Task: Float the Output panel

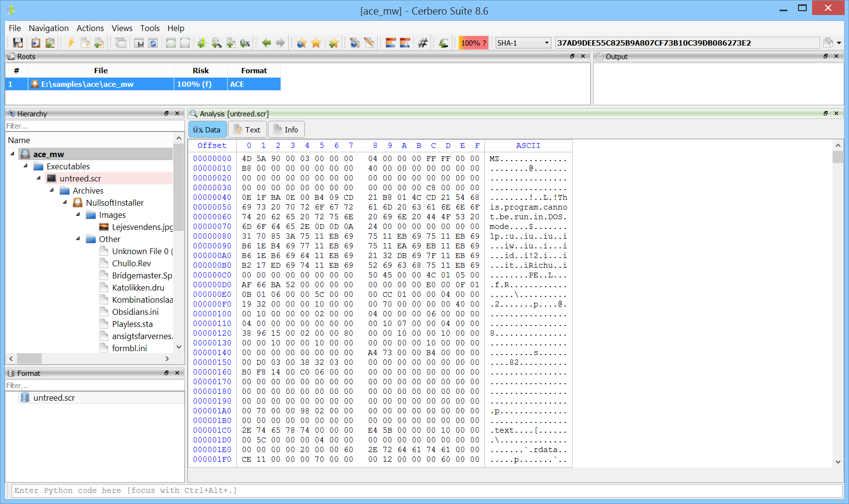Action: (x=826, y=56)
